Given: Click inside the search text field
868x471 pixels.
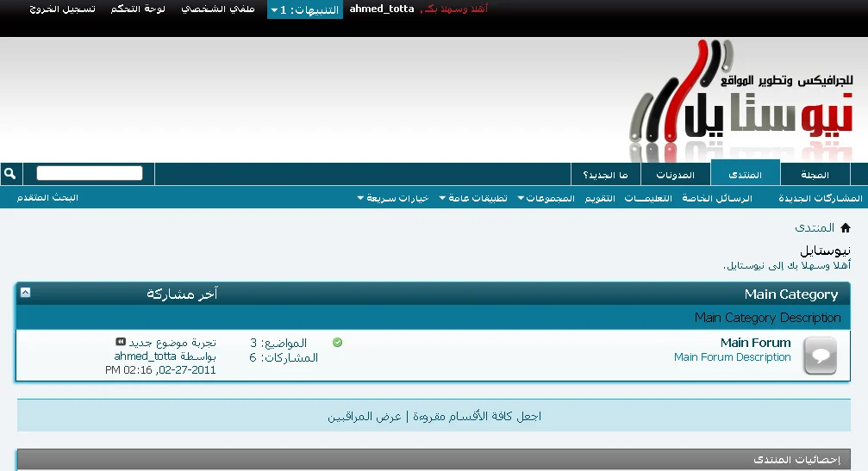Looking at the screenshot, I should [89, 173].
